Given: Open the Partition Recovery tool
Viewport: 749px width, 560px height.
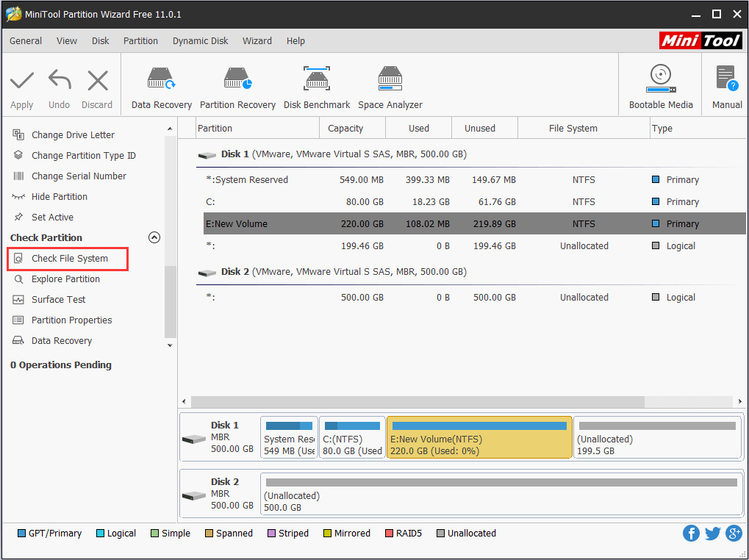Looking at the screenshot, I should point(237,85).
